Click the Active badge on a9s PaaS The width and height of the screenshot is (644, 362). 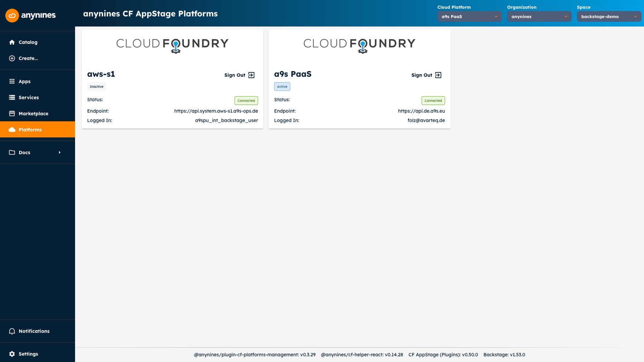[x=282, y=87]
